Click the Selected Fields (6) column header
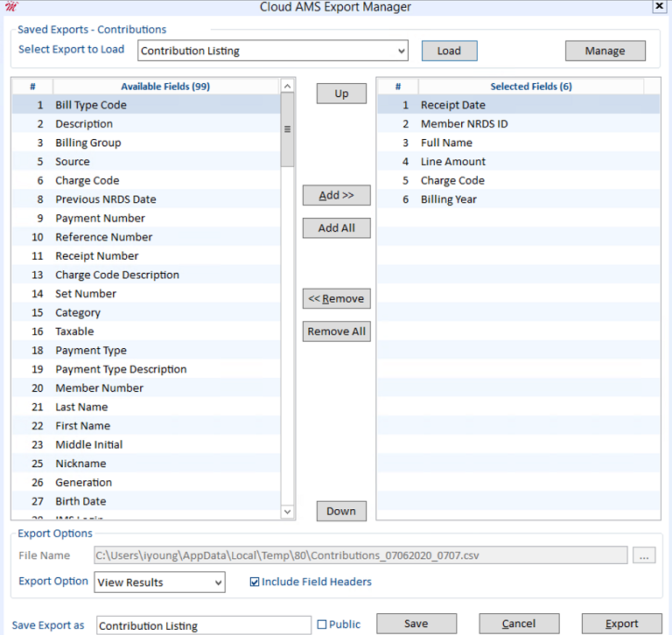This screenshot has width=672, height=635. [x=531, y=87]
